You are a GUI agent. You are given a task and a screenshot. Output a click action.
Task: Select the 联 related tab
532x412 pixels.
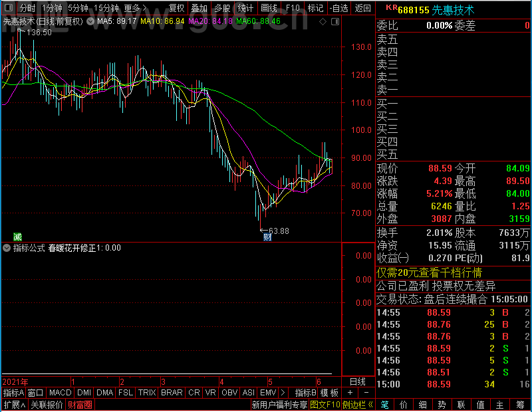coord(461,405)
